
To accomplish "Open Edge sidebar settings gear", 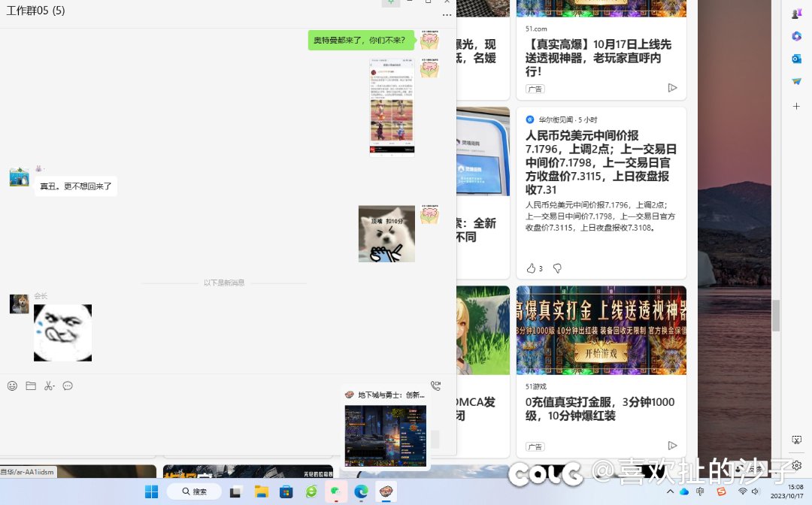I will (796, 466).
